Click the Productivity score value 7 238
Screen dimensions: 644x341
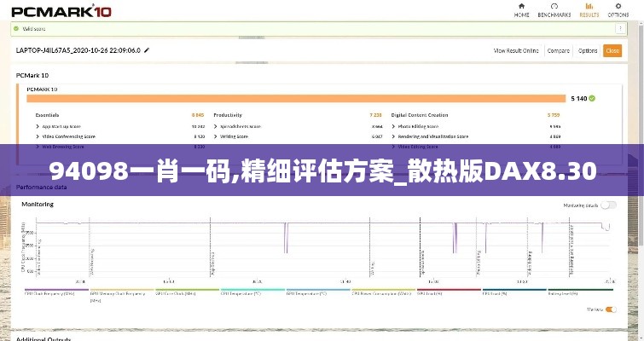[x=375, y=115]
